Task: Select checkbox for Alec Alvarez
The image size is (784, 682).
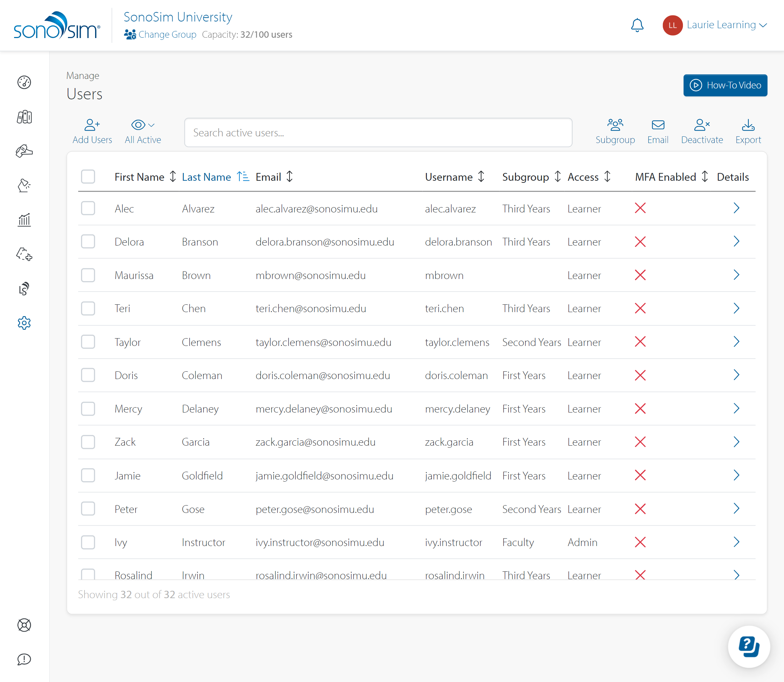Action: tap(88, 208)
